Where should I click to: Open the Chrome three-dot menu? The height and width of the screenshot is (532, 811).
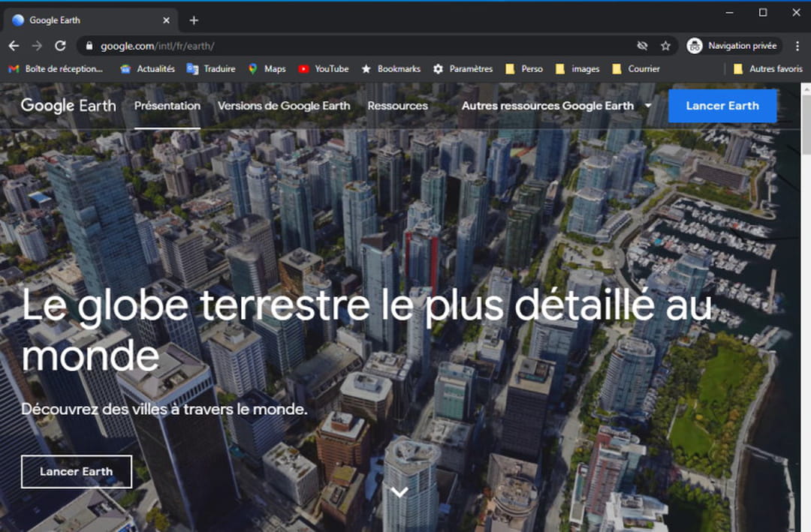click(x=796, y=46)
